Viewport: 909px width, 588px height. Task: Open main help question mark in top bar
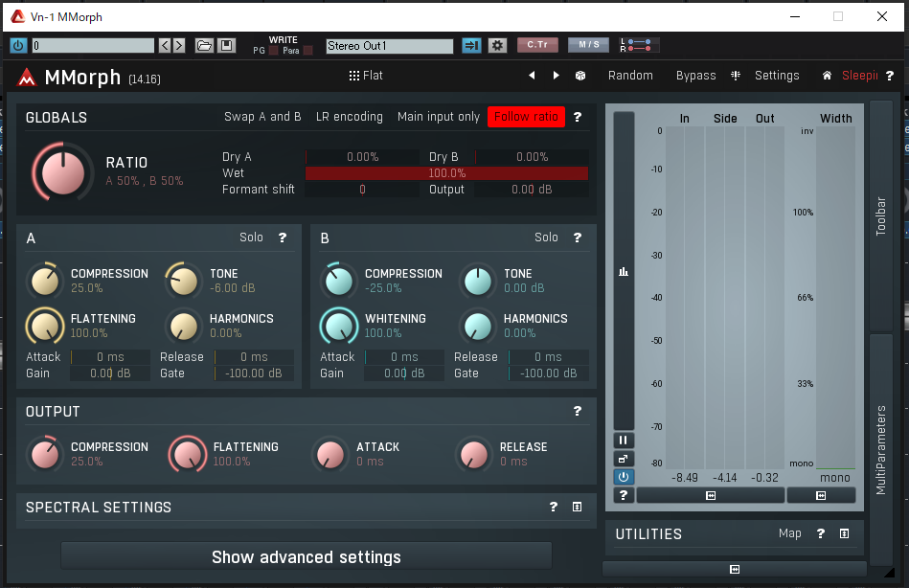pos(890,76)
